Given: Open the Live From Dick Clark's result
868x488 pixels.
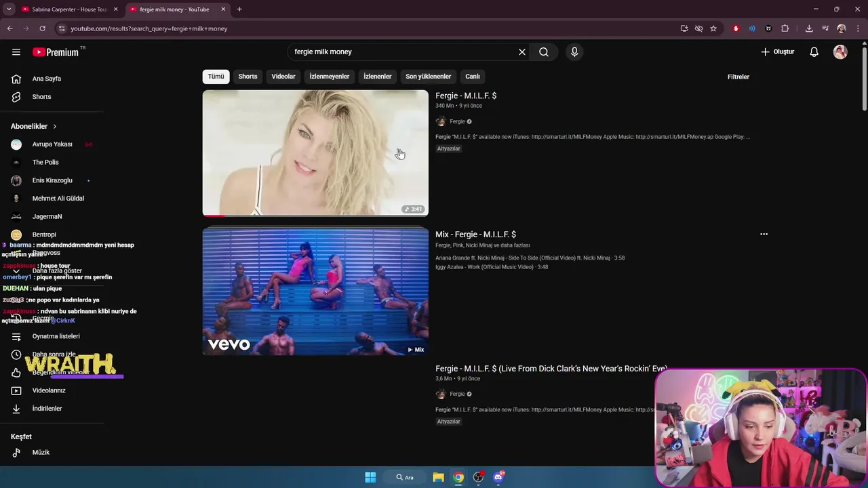Looking at the screenshot, I should point(551,369).
